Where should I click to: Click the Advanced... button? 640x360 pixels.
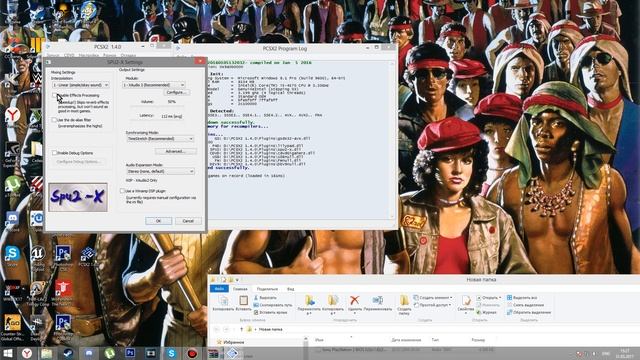[176, 151]
